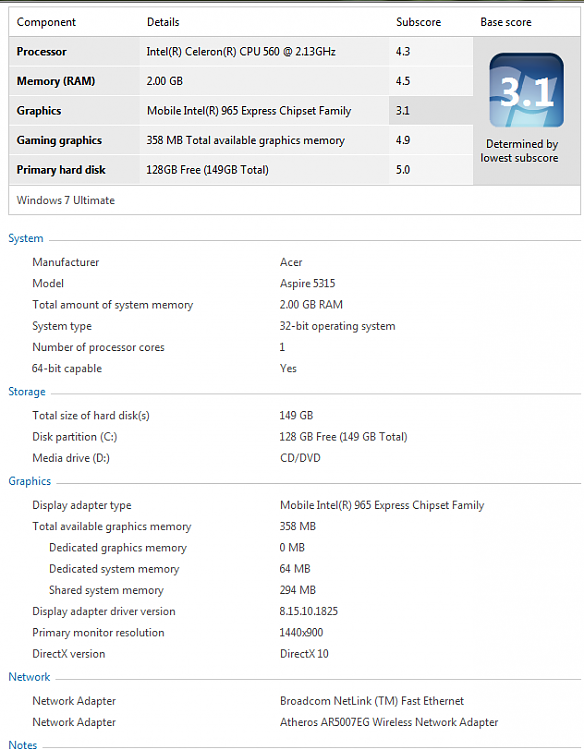Click the Windows 7 Ultimate label
This screenshot has width=584, height=750.
tap(66, 200)
